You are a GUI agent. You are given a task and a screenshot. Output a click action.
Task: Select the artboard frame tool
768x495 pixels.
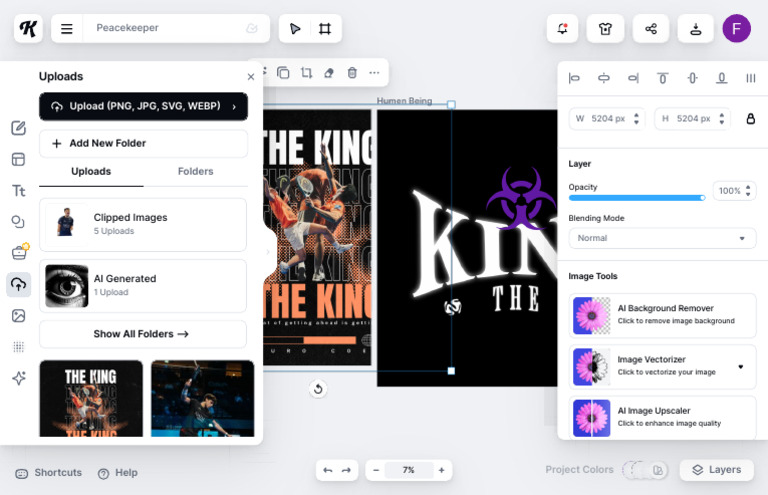point(325,28)
